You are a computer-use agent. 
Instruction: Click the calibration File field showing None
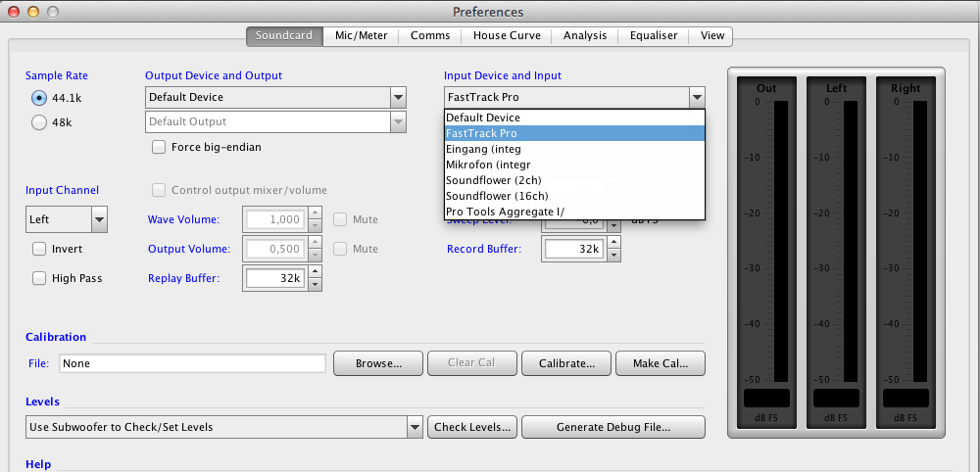(192, 363)
